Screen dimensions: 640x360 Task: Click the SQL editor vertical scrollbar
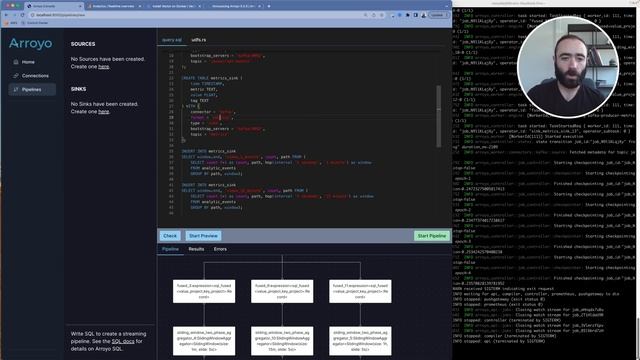click(x=439, y=116)
